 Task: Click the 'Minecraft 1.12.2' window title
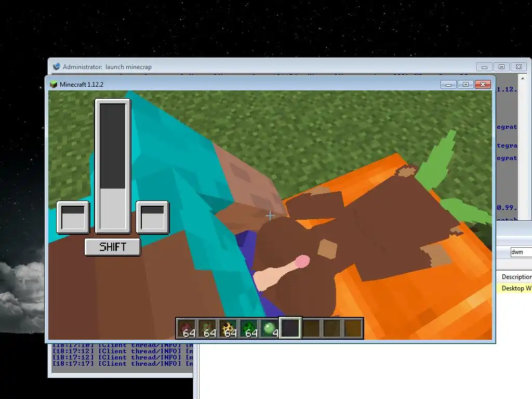[82, 85]
